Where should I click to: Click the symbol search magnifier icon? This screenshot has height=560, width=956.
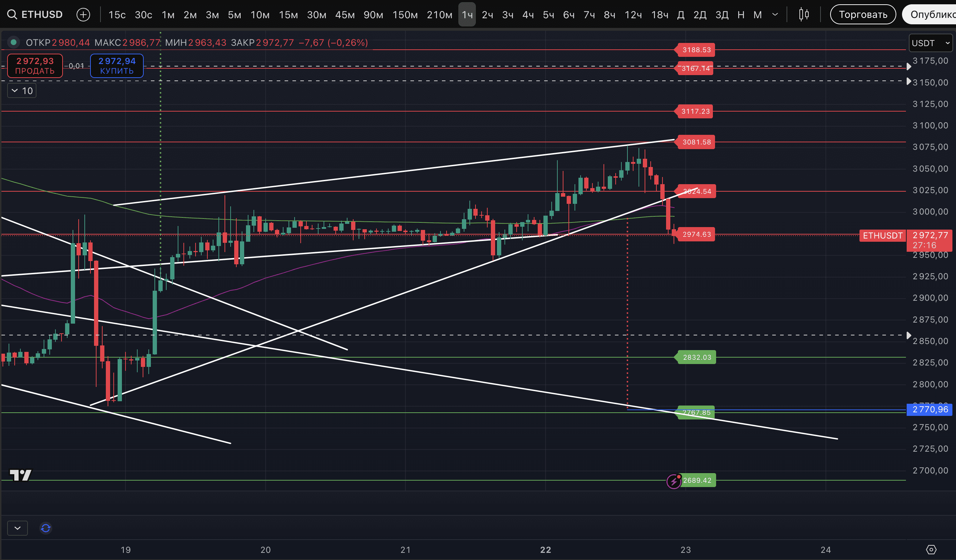tap(12, 15)
